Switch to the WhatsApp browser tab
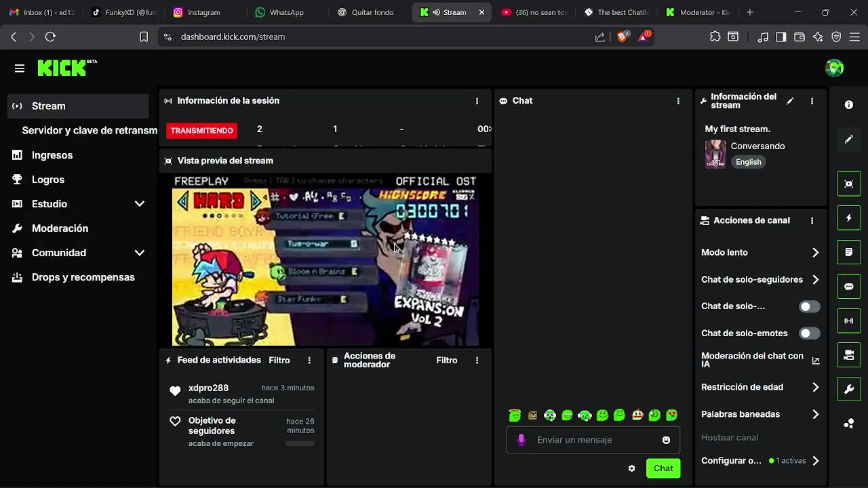868x488 pixels. [x=287, y=12]
